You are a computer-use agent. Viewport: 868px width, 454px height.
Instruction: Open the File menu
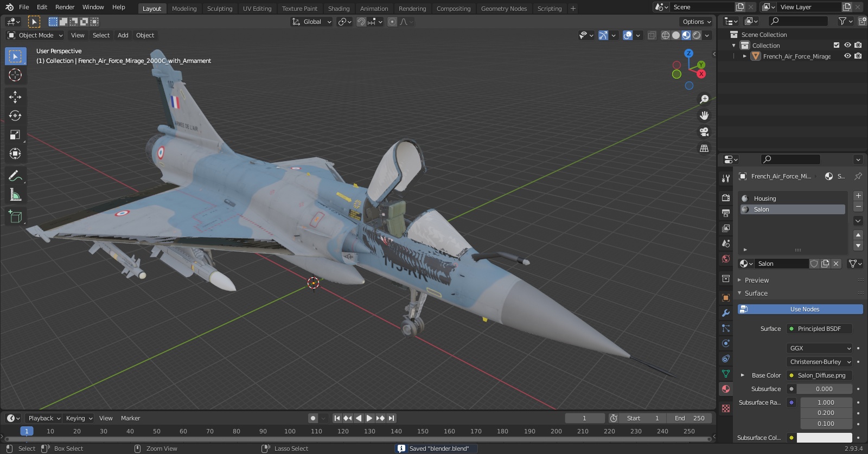click(24, 7)
